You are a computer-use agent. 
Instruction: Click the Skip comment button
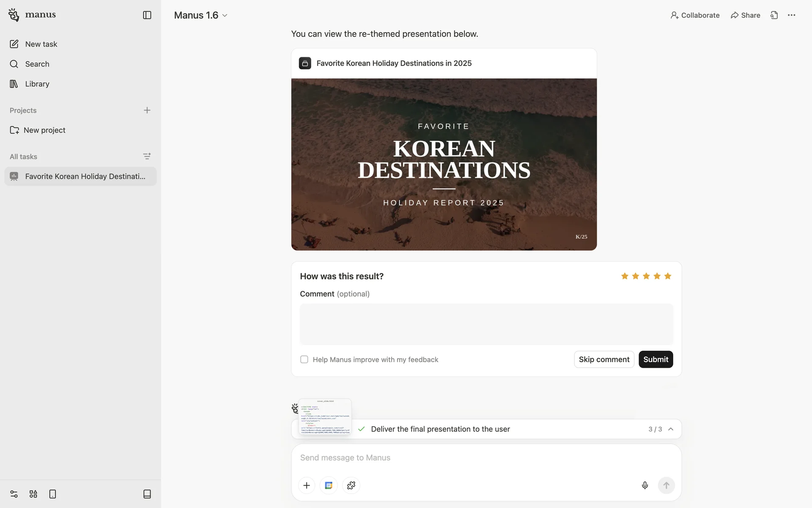[x=604, y=359]
